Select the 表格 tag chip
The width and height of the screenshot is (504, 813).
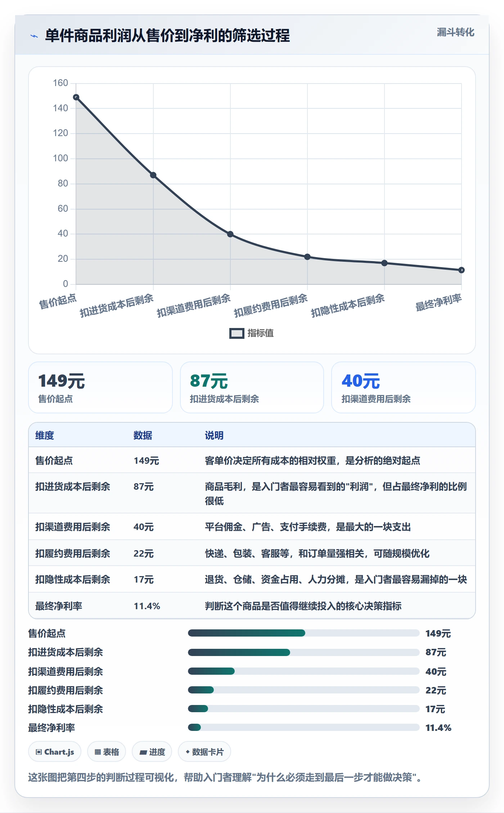(x=107, y=752)
